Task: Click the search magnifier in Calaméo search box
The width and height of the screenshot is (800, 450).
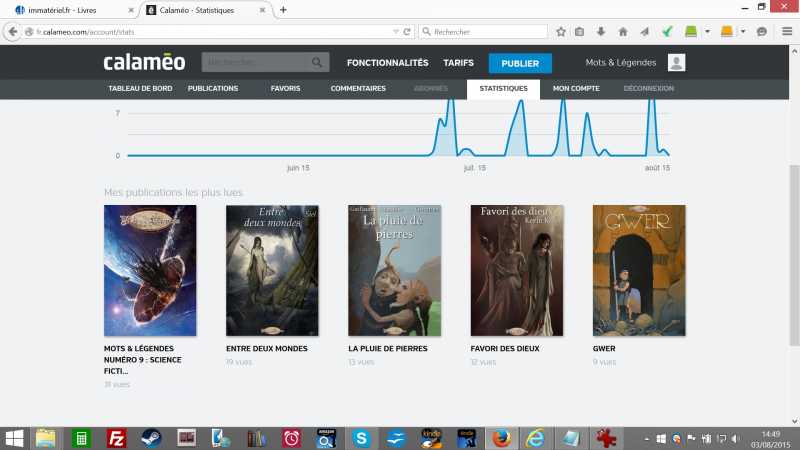Action: coord(317,63)
